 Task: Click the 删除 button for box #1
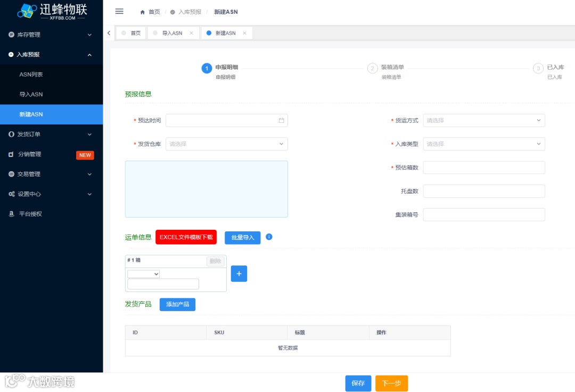point(215,261)
